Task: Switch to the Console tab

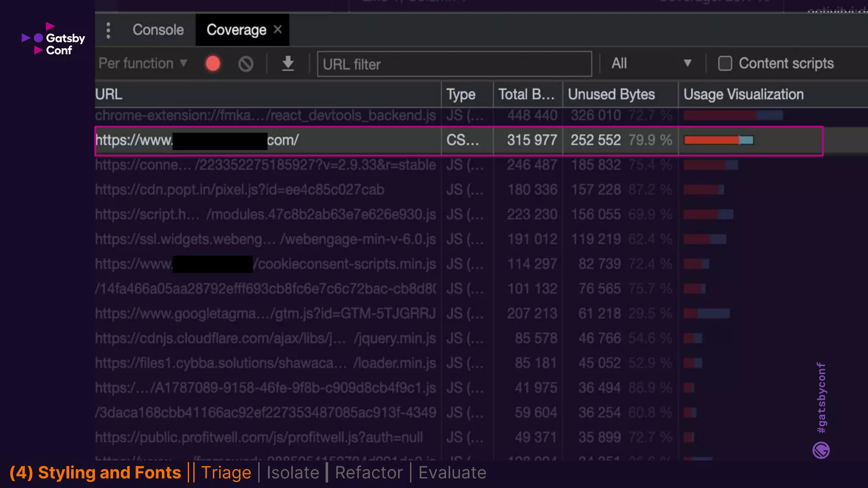Action: 158,30
